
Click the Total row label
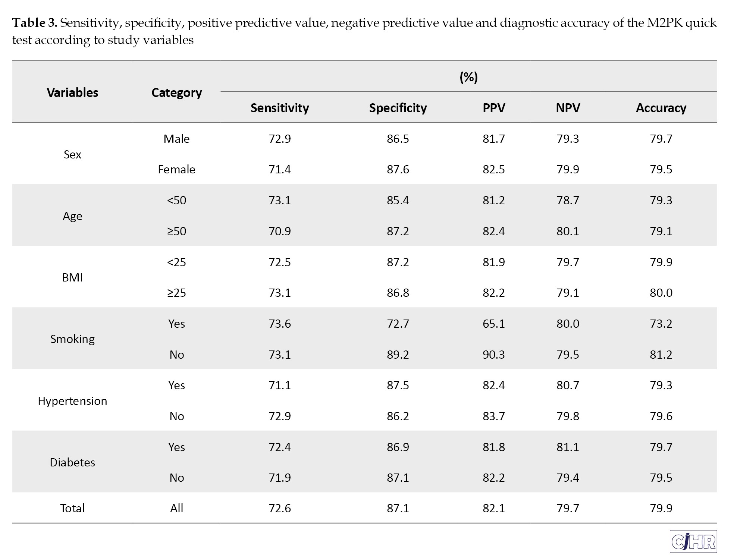(x=72, y=508)
